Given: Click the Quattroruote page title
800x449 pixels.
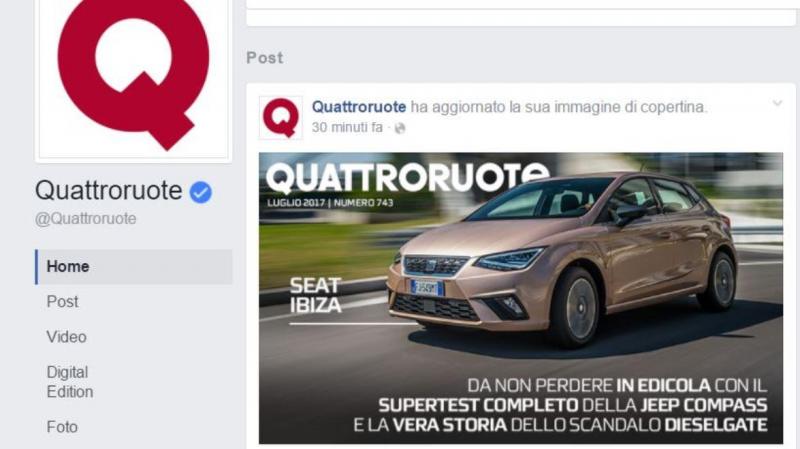Looking at the screenshot, I should click(x=109, y=190).
